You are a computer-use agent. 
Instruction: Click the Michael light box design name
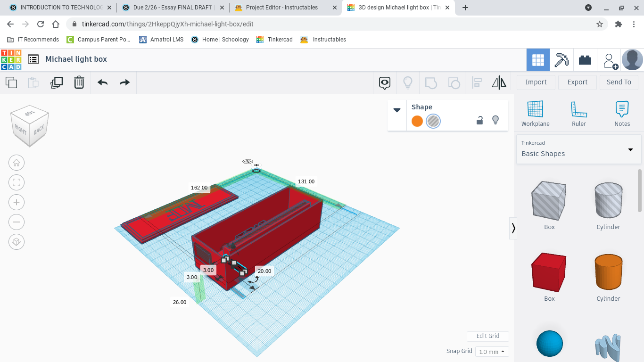click(x=76, y=59)
